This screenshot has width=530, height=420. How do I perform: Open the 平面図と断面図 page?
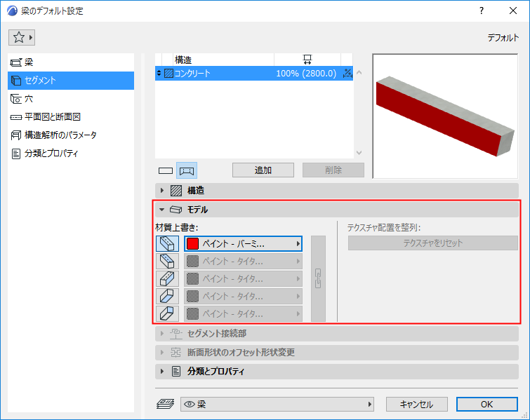click(71, 117)
